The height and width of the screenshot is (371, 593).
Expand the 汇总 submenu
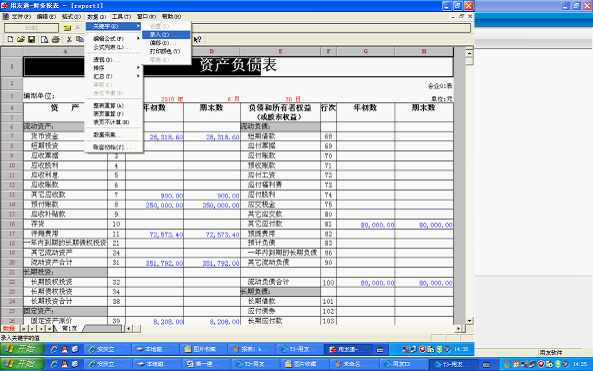pyautogui.click(x=113, y=76)
